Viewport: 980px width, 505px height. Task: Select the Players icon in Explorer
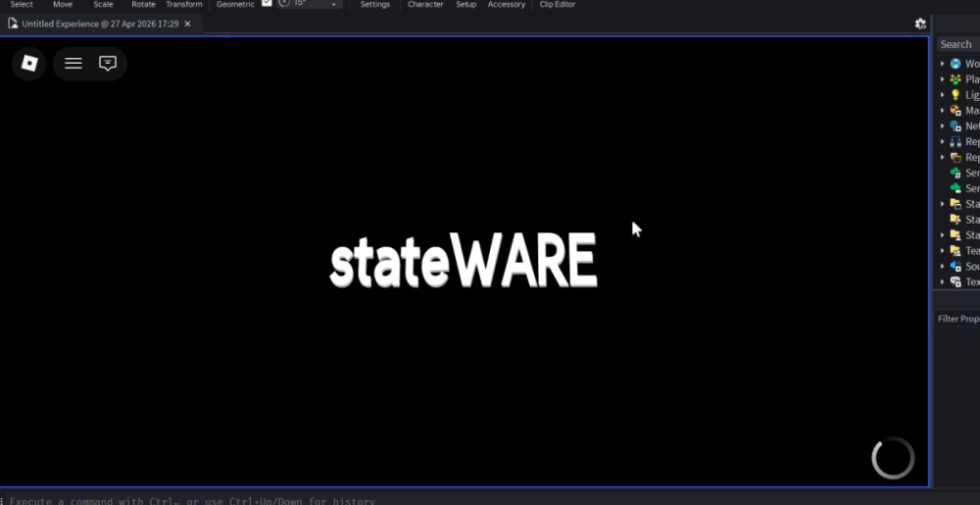point(955,79)
